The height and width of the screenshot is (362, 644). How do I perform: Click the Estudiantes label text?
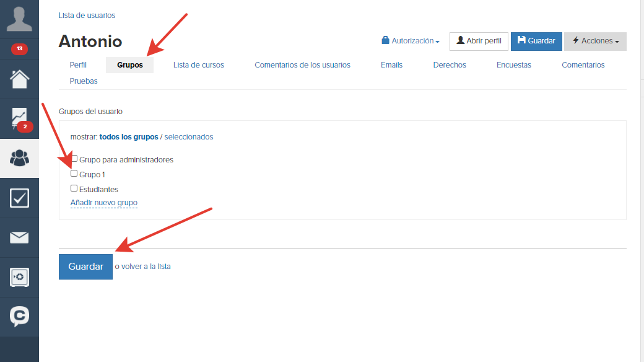pyautogui.click(x=98, y=190)
